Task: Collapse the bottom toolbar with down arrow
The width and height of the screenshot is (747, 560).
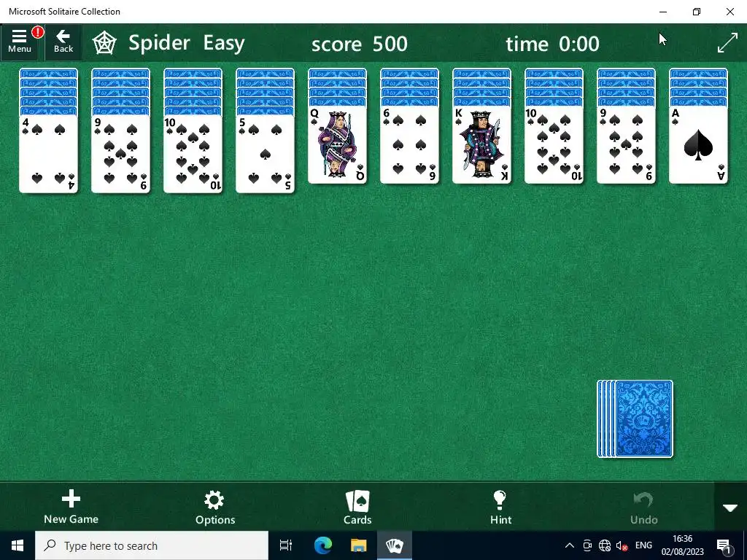Action: point(729,507)
